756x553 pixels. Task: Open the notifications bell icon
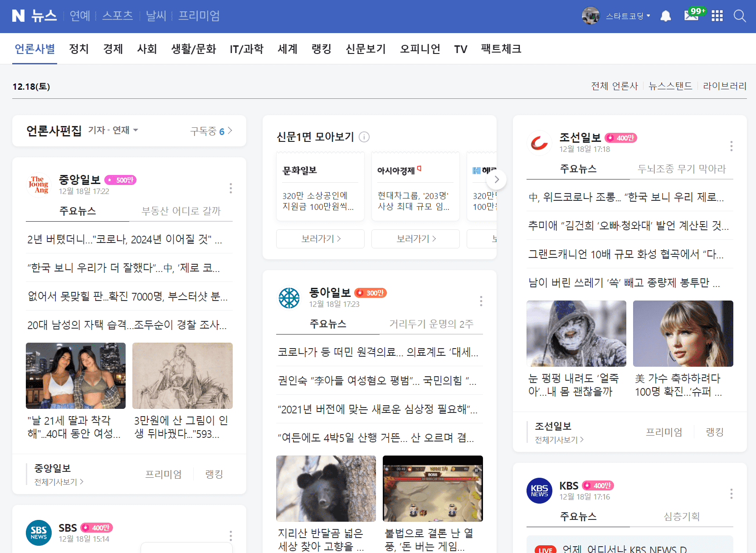666,16
